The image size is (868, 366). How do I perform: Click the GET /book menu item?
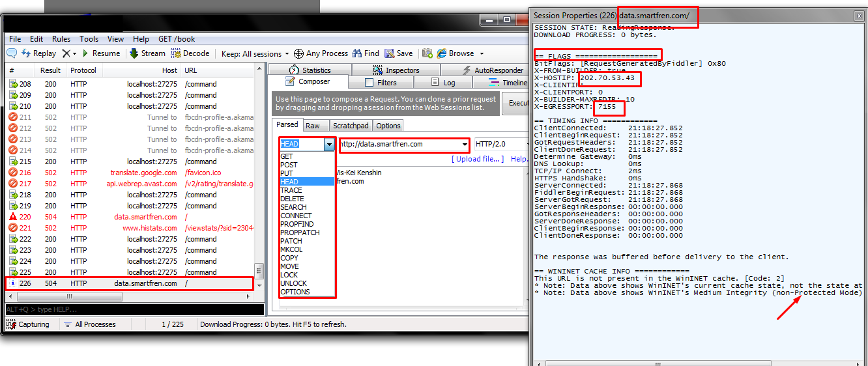click(177, 39)
